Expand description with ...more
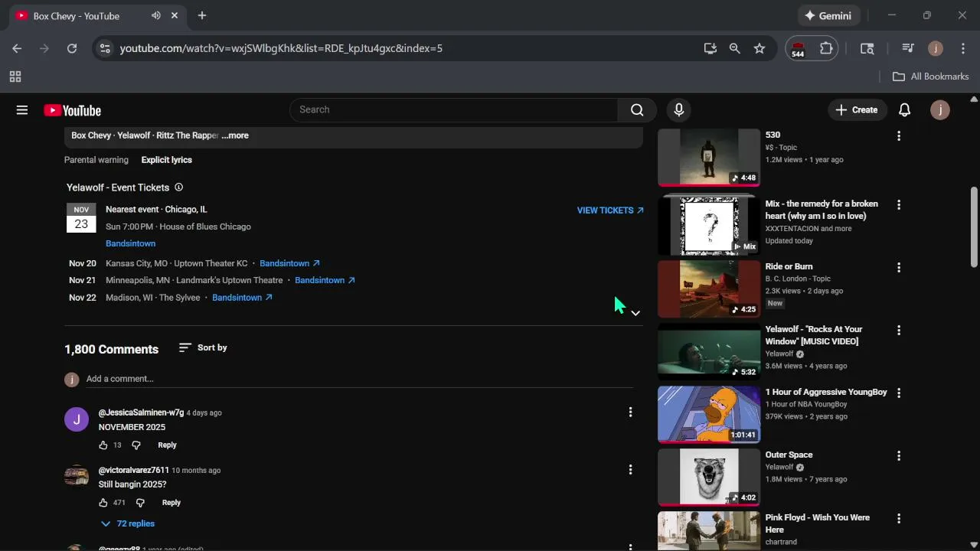The height and width of the screenshot is (551, 980). pyautogui.click(x=235, y=135)
